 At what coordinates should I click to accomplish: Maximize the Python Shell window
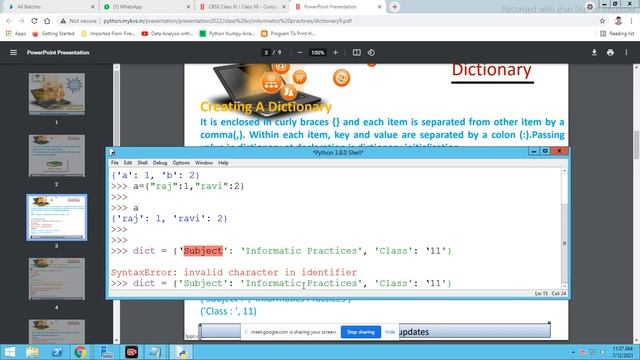(x=545, y=151)
